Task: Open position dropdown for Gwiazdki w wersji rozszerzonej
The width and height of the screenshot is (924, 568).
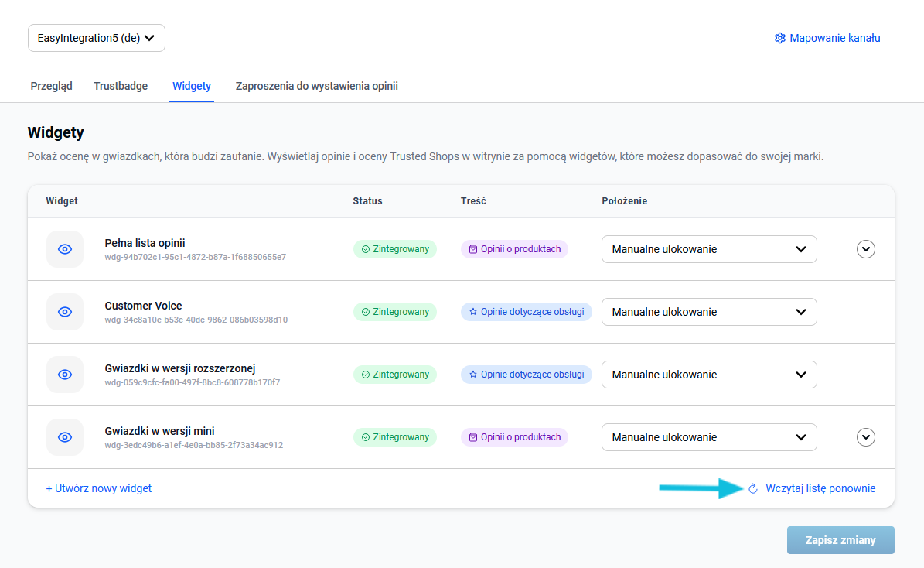Action: [708, 375]
